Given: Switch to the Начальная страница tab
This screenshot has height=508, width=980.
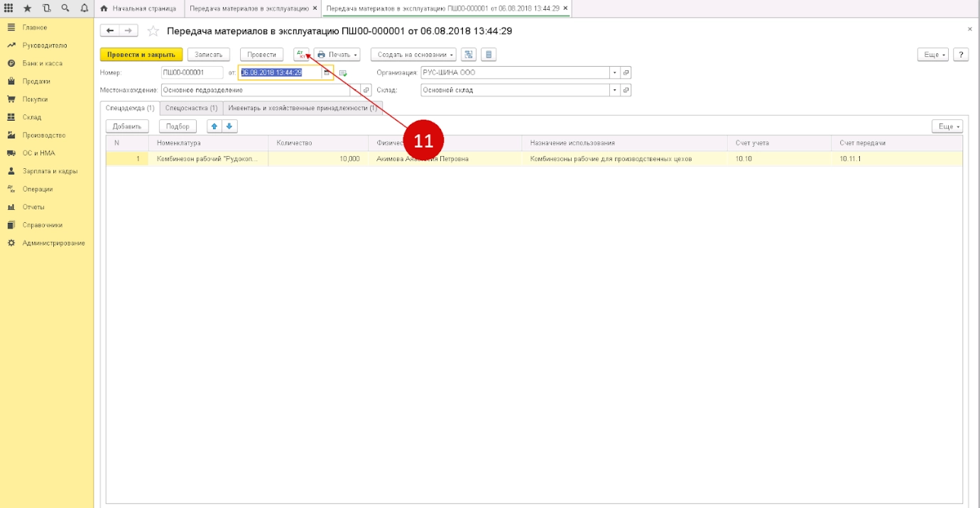Looking at the screenshot, I should (x=139, y=9).
